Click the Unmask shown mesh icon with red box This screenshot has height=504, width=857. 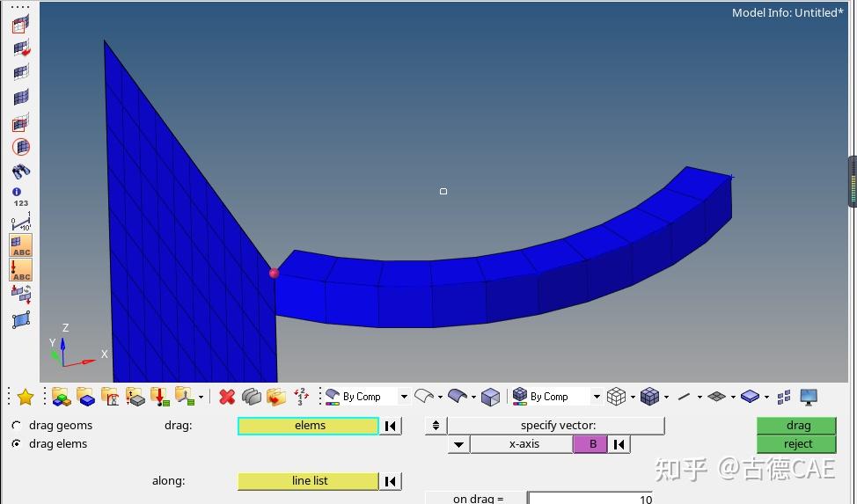click(x=21, y=122)
